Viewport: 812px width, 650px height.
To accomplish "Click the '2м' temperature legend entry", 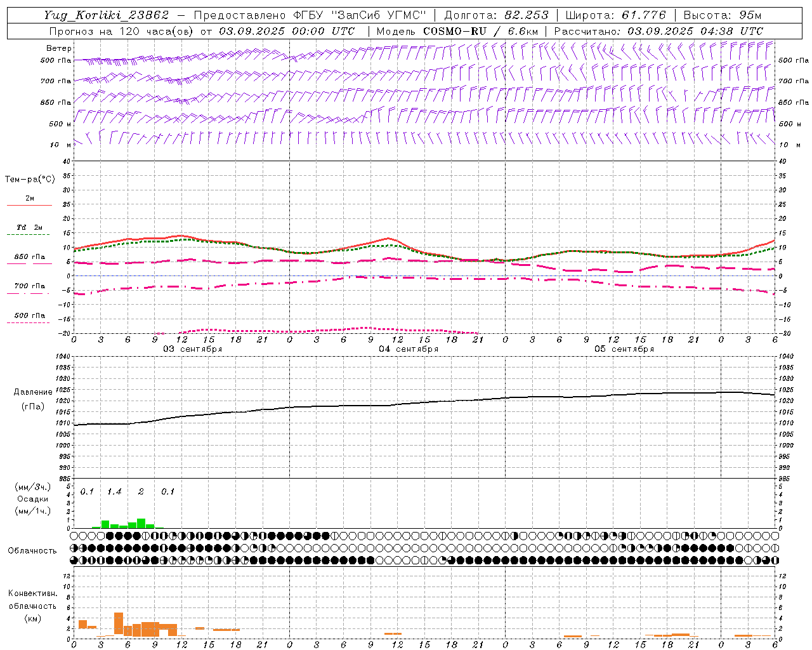I will point(30,198).
